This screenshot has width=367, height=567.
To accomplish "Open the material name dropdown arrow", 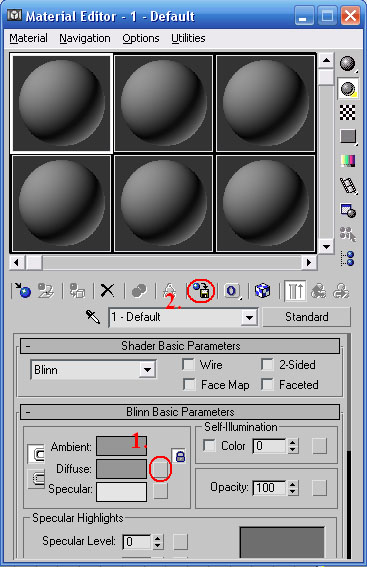I will (249, 318).
